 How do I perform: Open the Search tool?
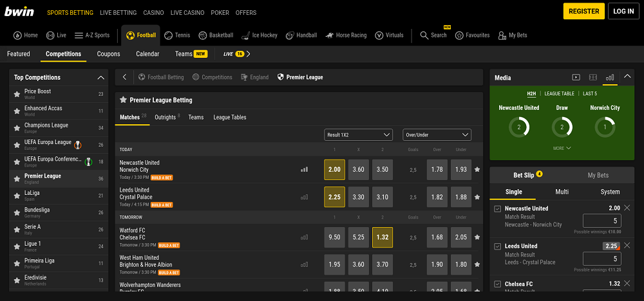(433, 35)
